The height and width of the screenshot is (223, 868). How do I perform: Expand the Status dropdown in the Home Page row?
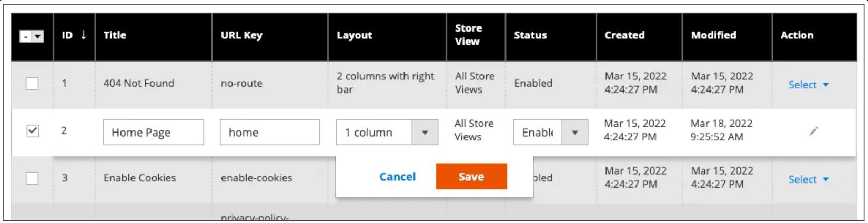(x=551, y=133)
